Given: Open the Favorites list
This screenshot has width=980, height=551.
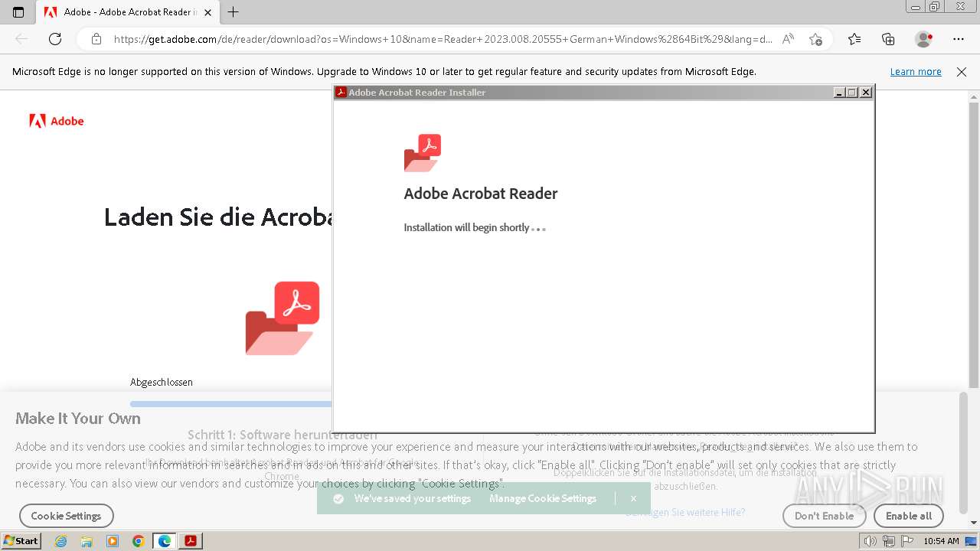Looking at the screenshot, I should tap(854, 39).
